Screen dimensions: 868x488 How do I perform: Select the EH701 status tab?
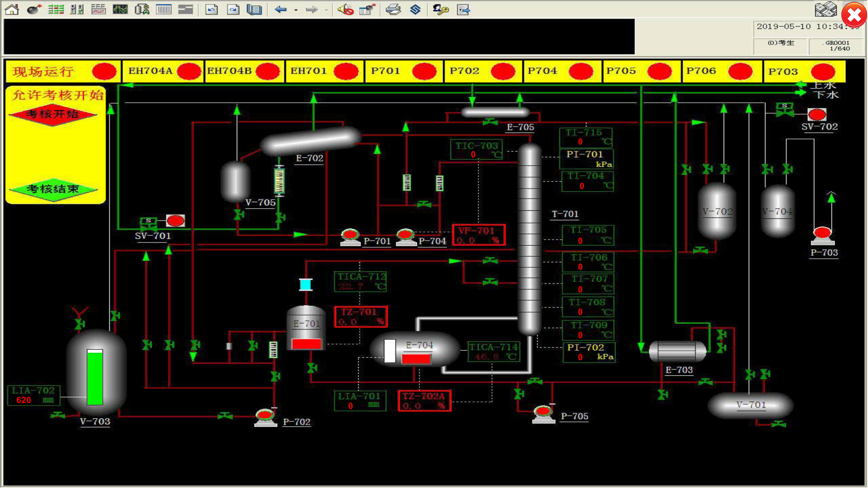click(308, 71)
